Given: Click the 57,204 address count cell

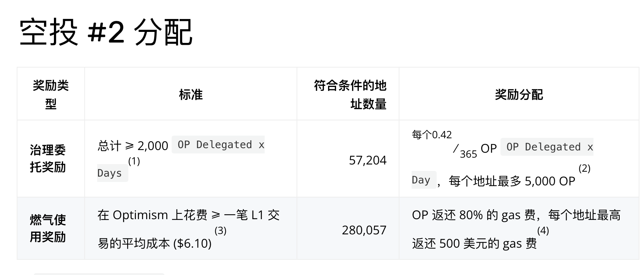Looking at the screenshot, I should pyautogui.click(x=368, y=160).
